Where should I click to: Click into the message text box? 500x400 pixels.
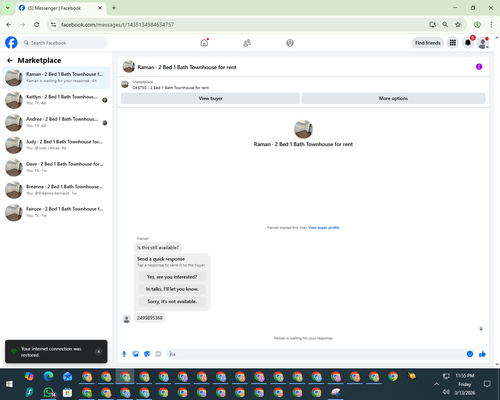pos(317,354)
